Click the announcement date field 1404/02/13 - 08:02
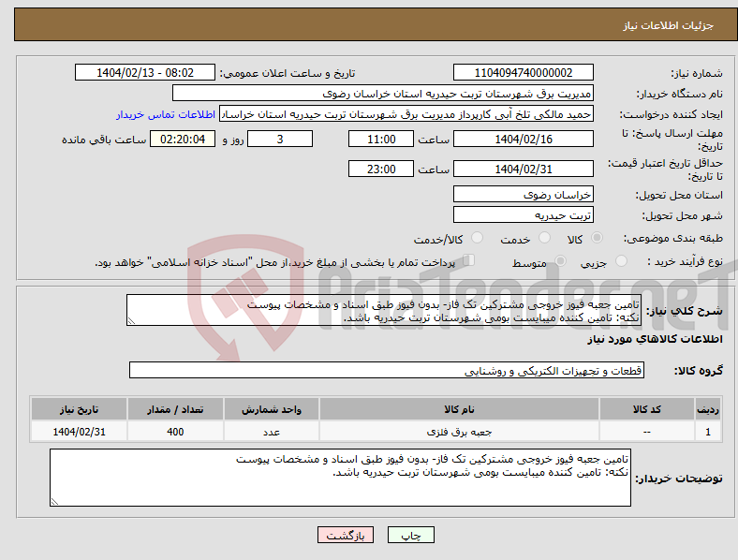The height and width of the screenshot is (560, 738). [145, 73]
